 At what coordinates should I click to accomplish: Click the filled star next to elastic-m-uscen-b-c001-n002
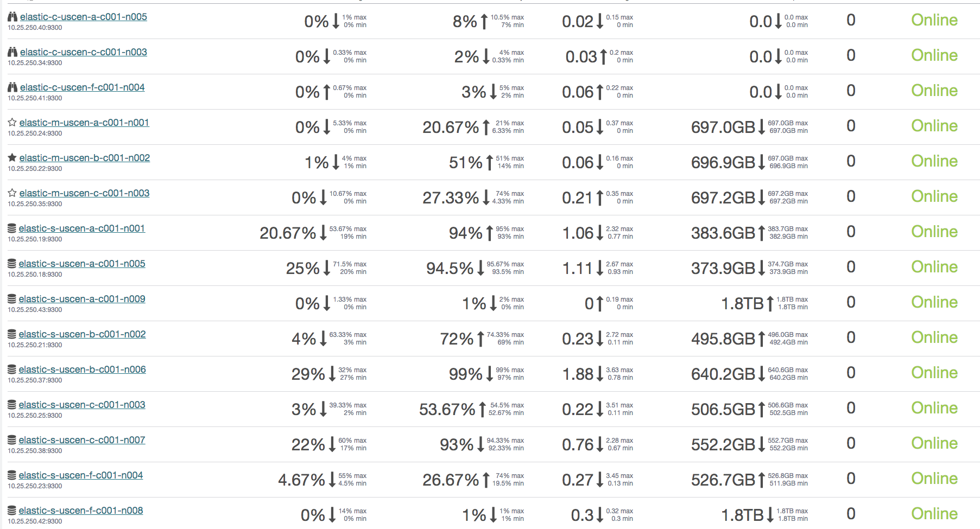click(x=12, y=158)
